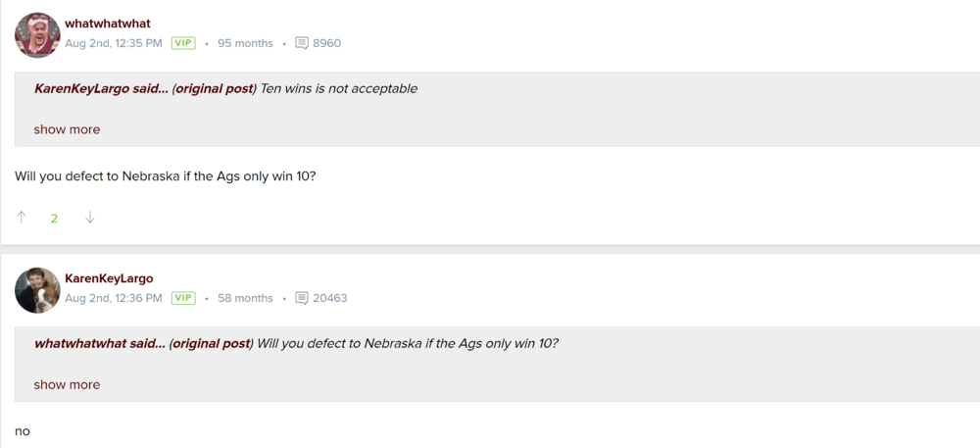The width and height of the screenshot is (980, 448).
Task: Click the Aug 2nd, 12:36 PM timestamp
Action: click(x=114, y=298)
